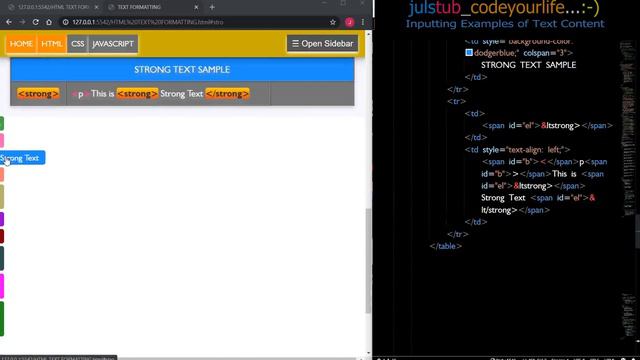Click the khaki sidebar color tab
Image resolution: width=640 pixels, height=360 pixels.
pyautogui.click(x=2, y=197)
